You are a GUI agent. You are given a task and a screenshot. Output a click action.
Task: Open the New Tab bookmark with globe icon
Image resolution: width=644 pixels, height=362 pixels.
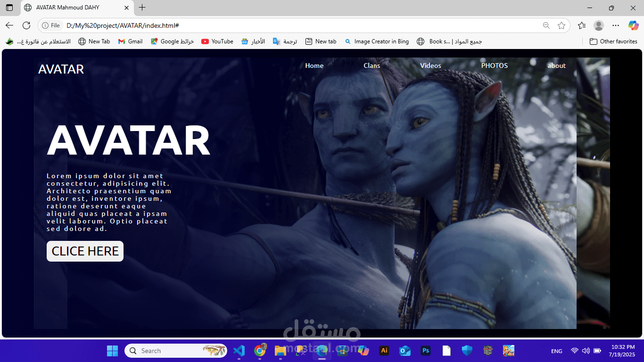(x=94, y=41)
